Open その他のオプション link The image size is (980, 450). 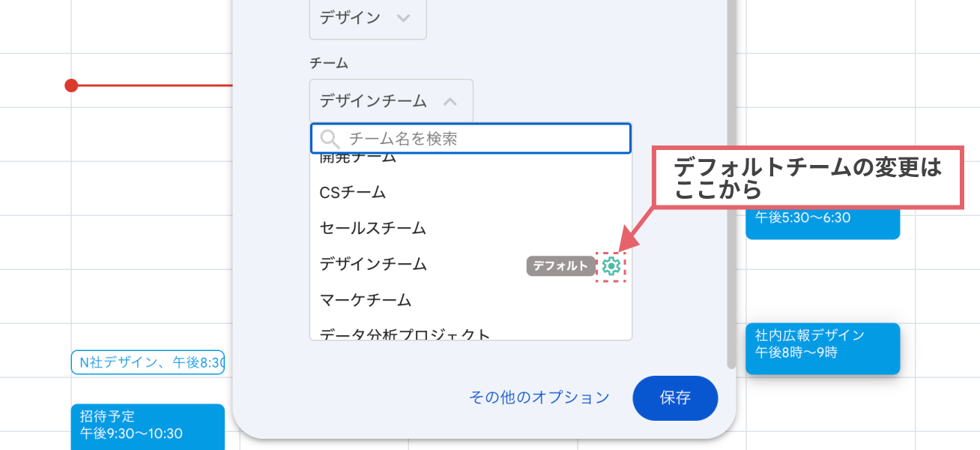pos(539,398)
